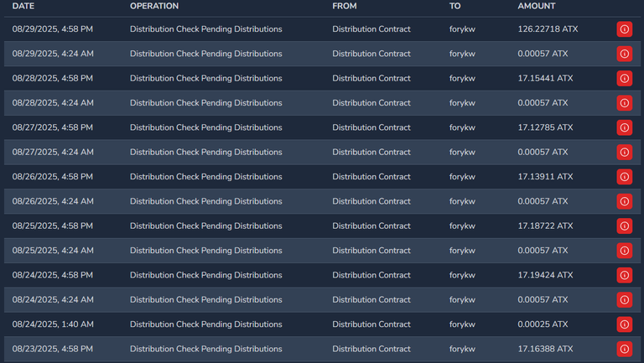Show info for 08/28/2025, 4:24 AM row

pos(624,103)
